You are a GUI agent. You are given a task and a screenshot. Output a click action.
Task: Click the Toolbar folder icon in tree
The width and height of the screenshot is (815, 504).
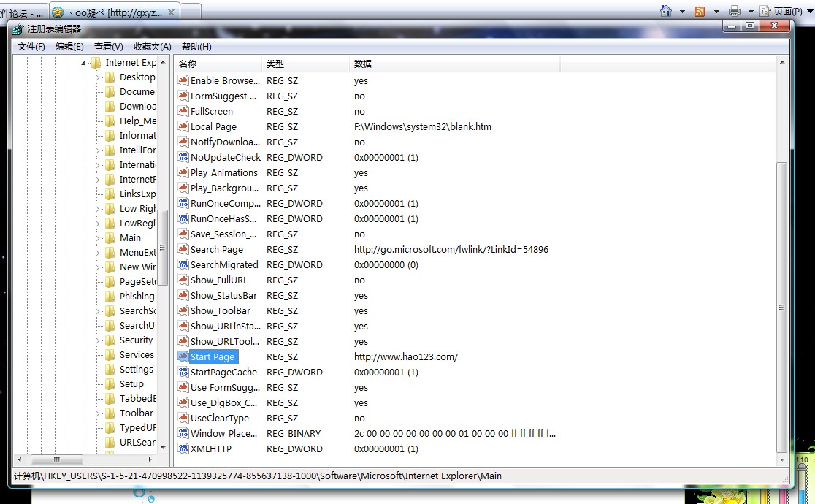click(x=110, y=413)
